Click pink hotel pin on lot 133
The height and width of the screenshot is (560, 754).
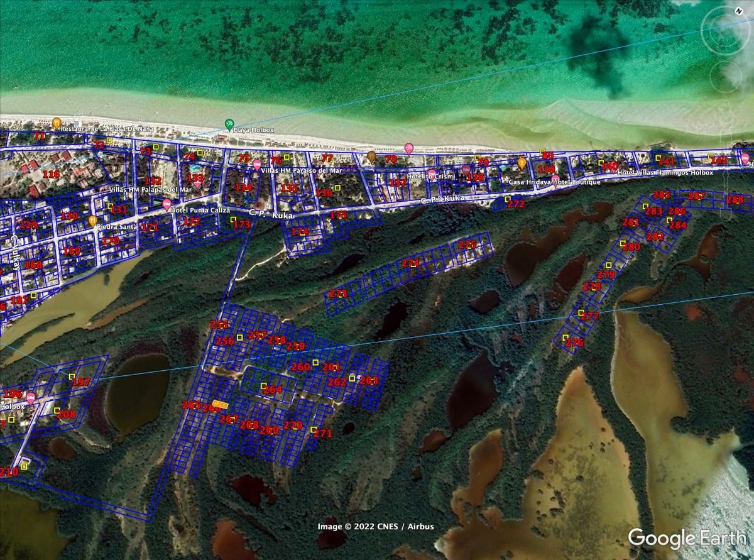198,184
